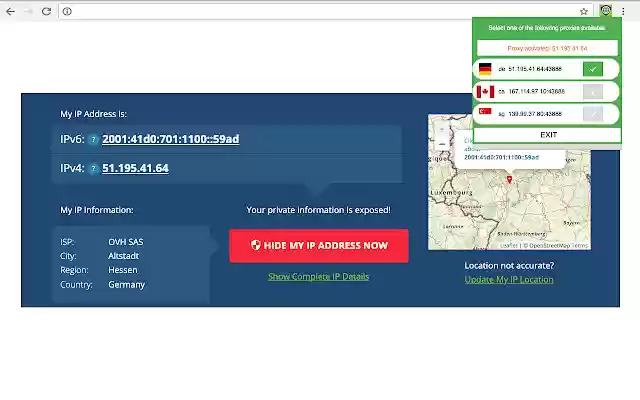Viewport: 640px width, 400px height.
Task: Open the proxy extension globe icon
Action: coord(606,11)
